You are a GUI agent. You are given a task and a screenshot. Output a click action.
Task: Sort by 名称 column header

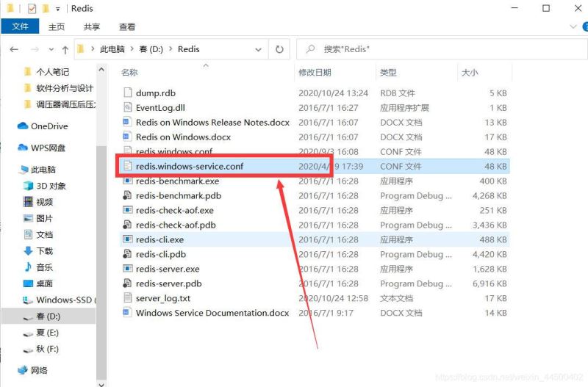[130, 72]
